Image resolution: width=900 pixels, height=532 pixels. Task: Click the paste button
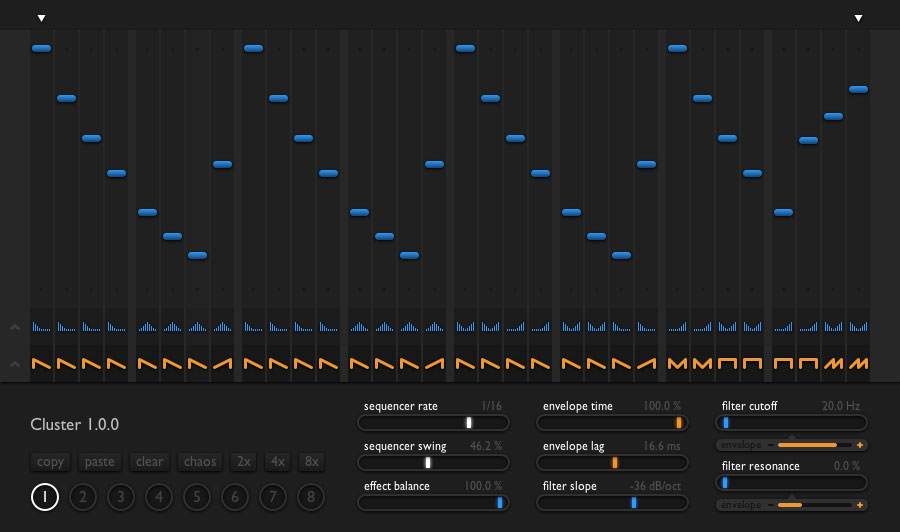click(x=100, y=461)
